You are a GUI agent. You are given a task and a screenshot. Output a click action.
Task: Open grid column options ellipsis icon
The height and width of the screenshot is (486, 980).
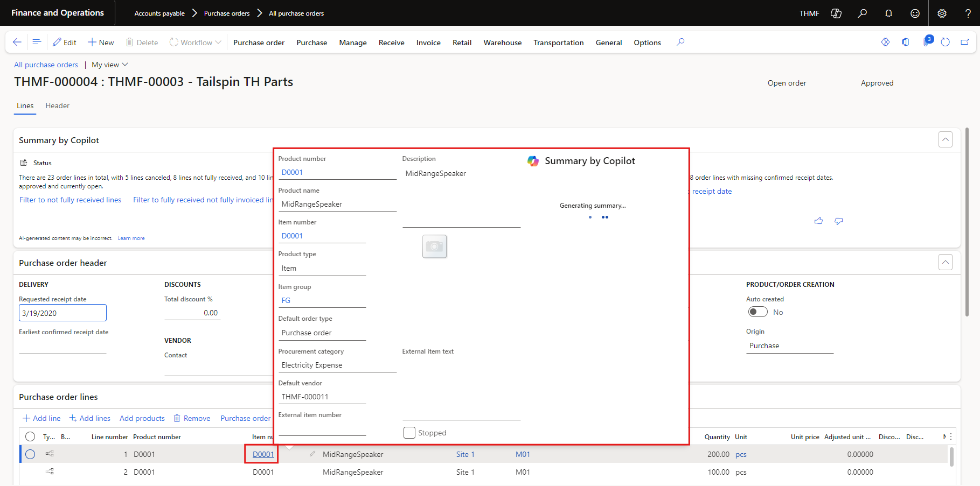[951, 436]
